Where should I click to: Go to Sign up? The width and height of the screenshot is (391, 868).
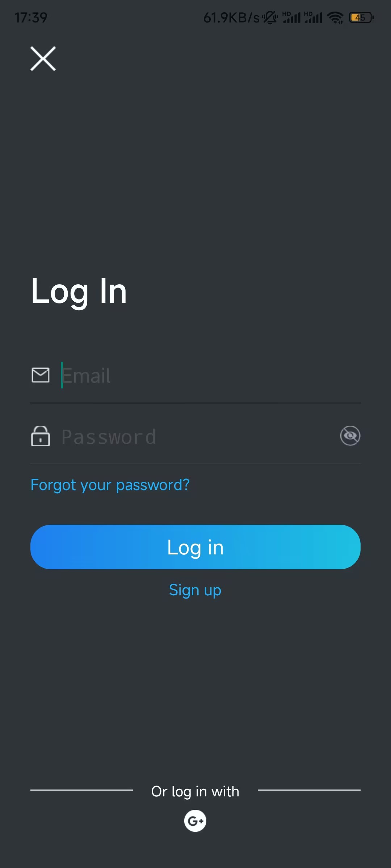point(195,590)
